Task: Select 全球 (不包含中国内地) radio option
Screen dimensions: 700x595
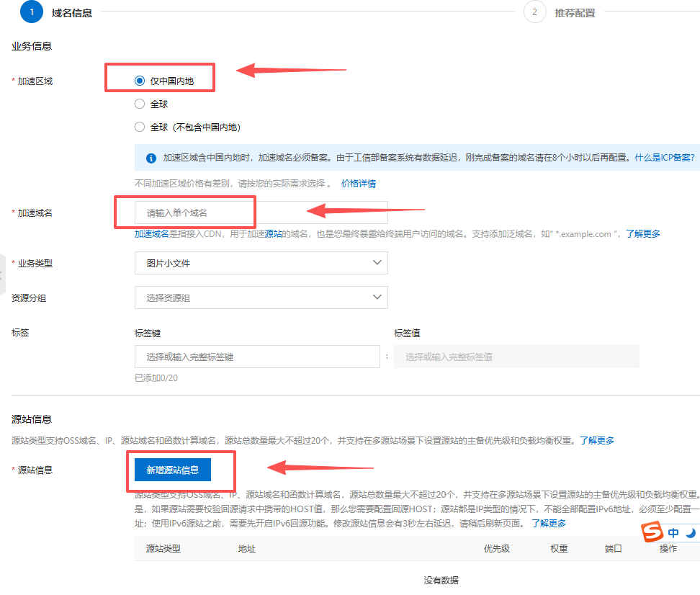Action: (140, 127)
